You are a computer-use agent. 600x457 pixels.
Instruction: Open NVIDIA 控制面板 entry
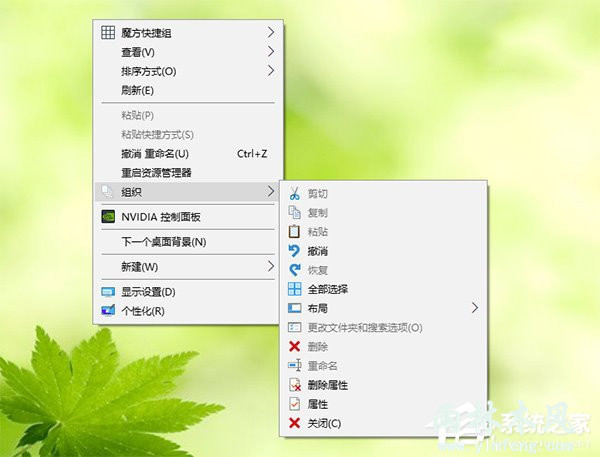(x=188, y=217)
